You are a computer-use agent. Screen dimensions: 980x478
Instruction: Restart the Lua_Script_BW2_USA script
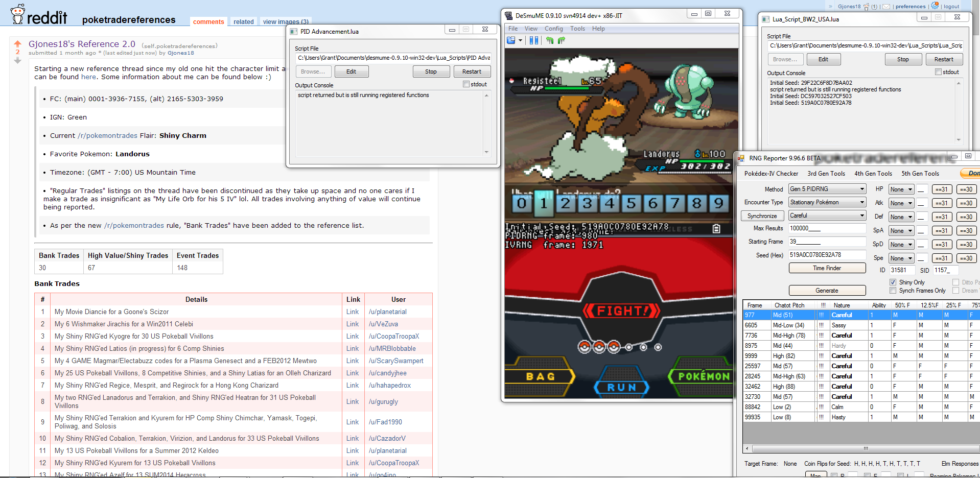pos(944,59)
